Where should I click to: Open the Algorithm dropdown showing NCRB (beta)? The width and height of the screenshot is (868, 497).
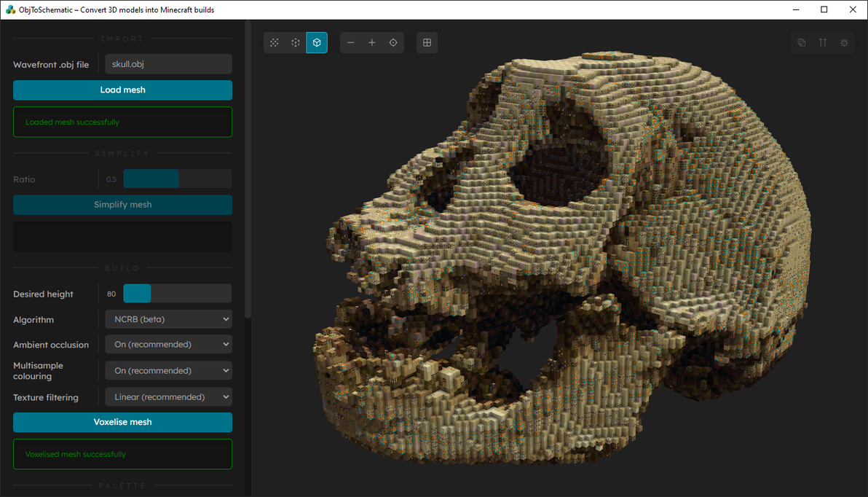click(x=168, y=319)
